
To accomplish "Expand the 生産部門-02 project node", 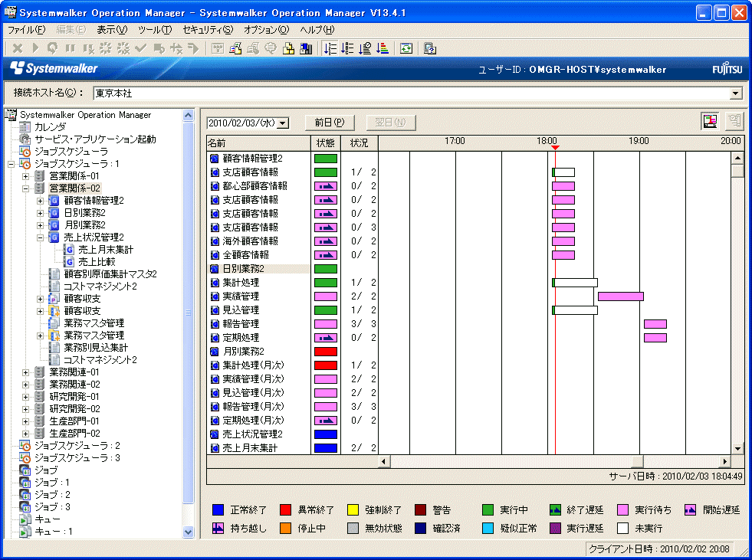I will coord(26,434).
